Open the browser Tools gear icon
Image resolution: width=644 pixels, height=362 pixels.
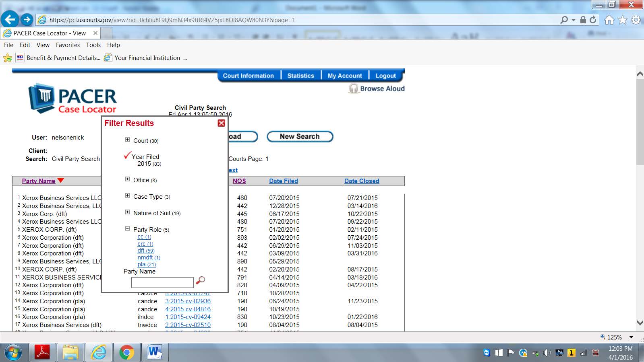click(636, 20)
